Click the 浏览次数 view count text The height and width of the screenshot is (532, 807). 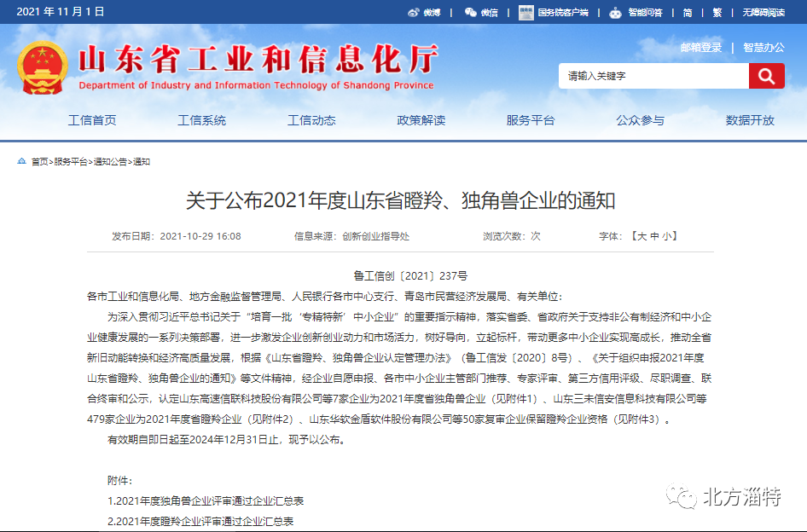(512, 236)
